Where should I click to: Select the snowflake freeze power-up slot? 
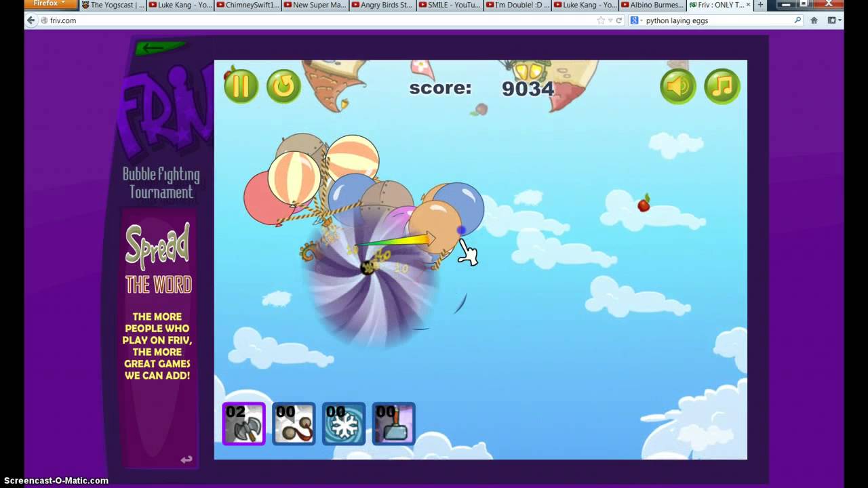(344, 424)
